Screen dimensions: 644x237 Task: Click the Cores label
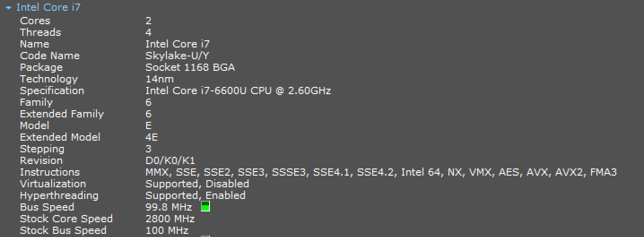pyautogui.click(x=35, y=21)
